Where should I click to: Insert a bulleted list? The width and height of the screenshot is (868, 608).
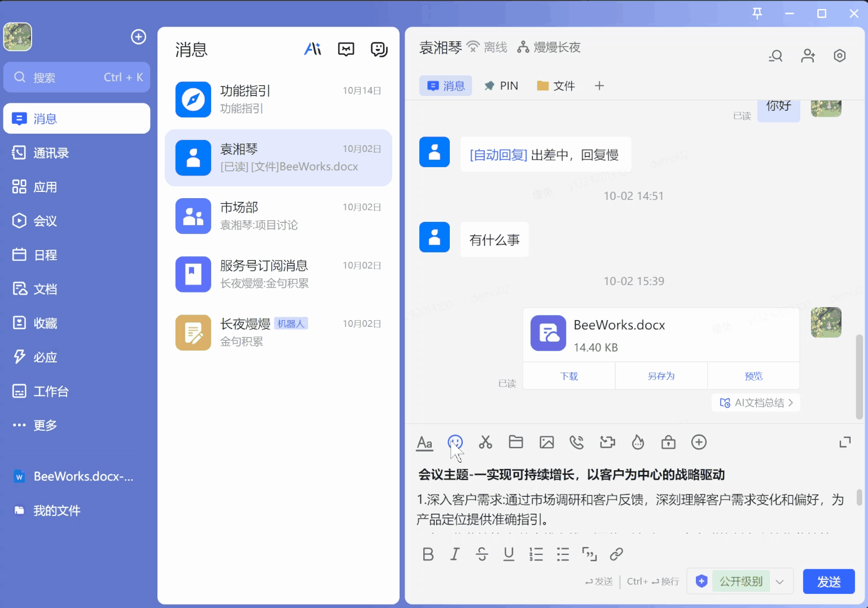coord(563,554)
